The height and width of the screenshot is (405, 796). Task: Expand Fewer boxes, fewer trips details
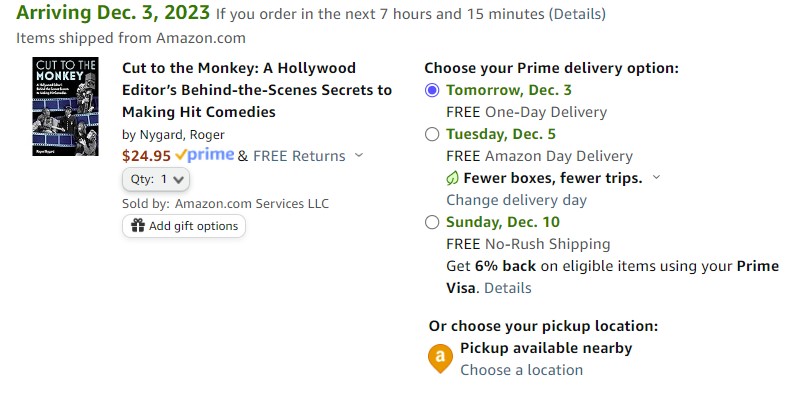click(x=656, y=177)
